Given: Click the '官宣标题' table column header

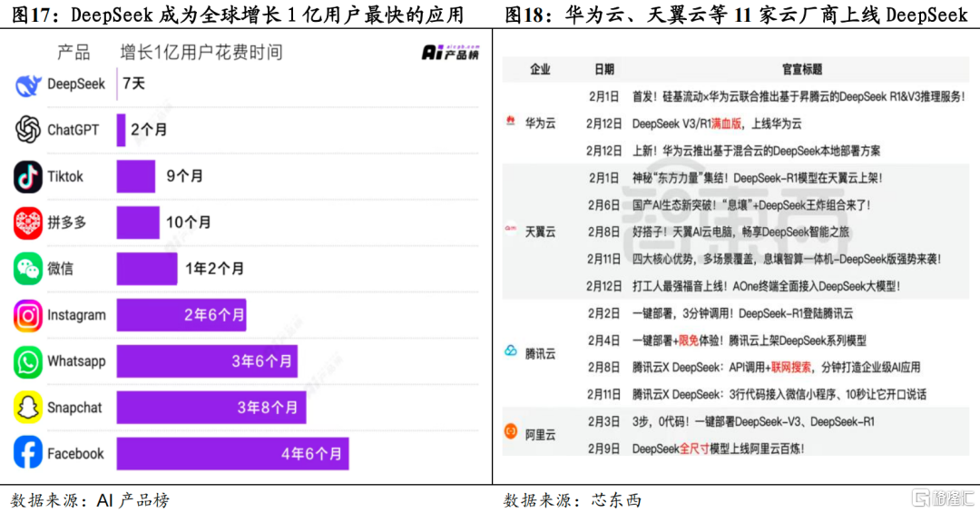Looking at the screenshot, I should point(802,69).
